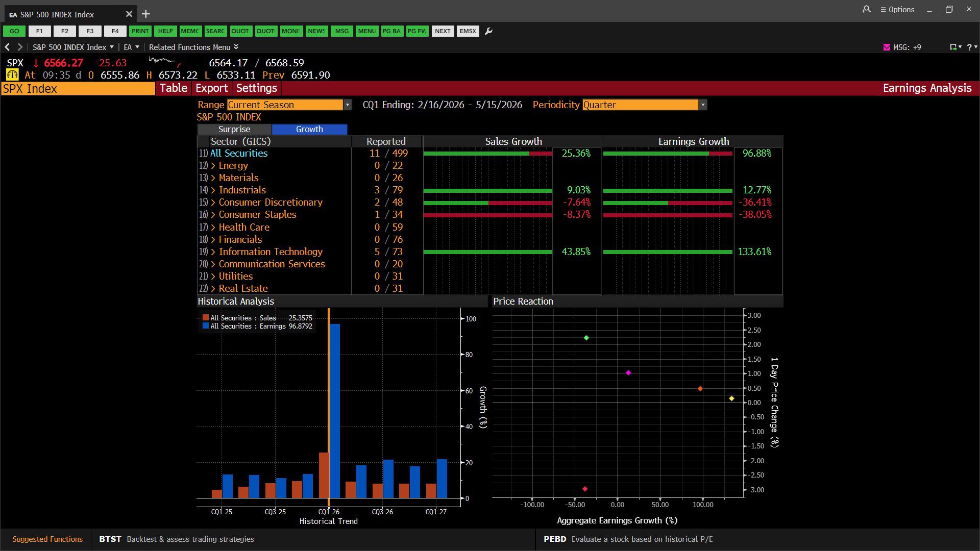Click the wrench settings icon in toolbar
The width and height of the screenshot is (980, 551).
(488, 31)
